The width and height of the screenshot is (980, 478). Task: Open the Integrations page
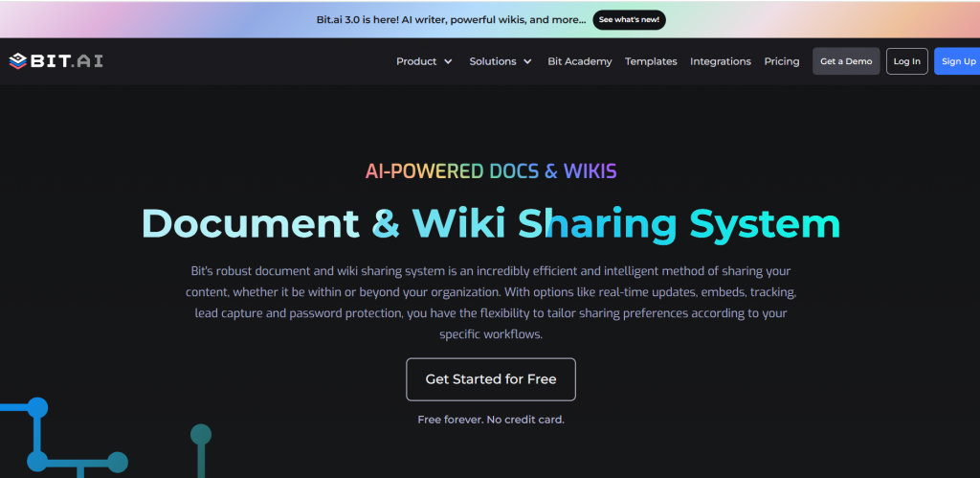[720, 61]
